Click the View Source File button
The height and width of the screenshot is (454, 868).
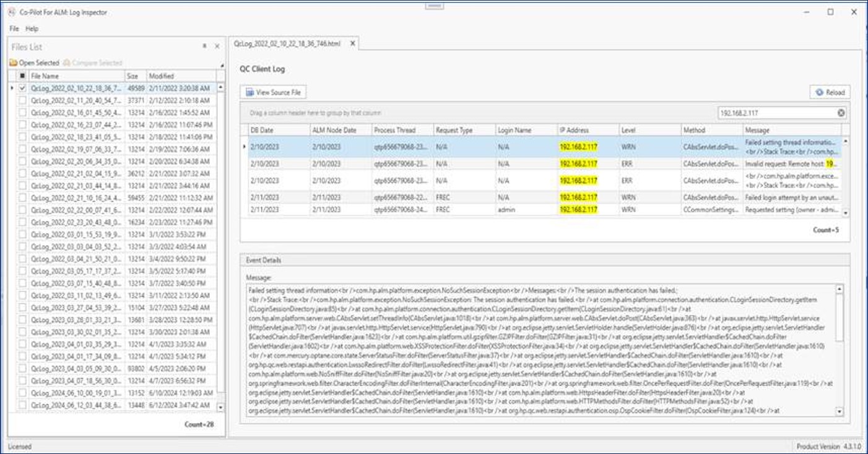[x=273, y=92]
